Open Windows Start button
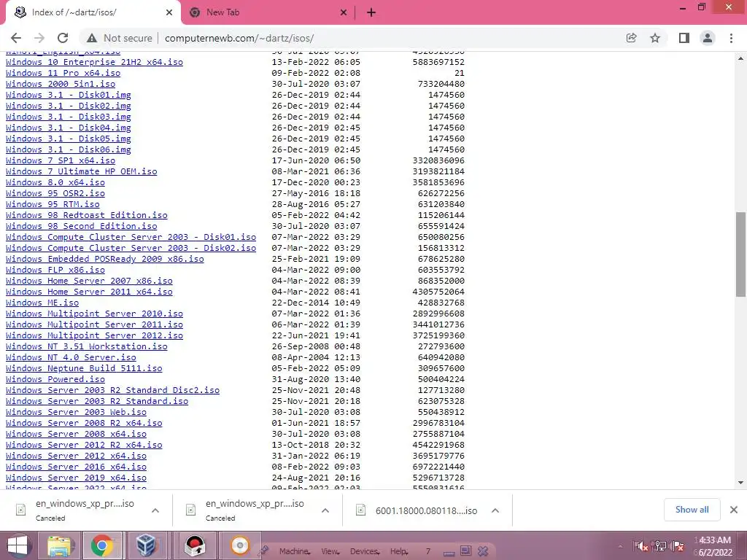747x560 pixels. 18,545
